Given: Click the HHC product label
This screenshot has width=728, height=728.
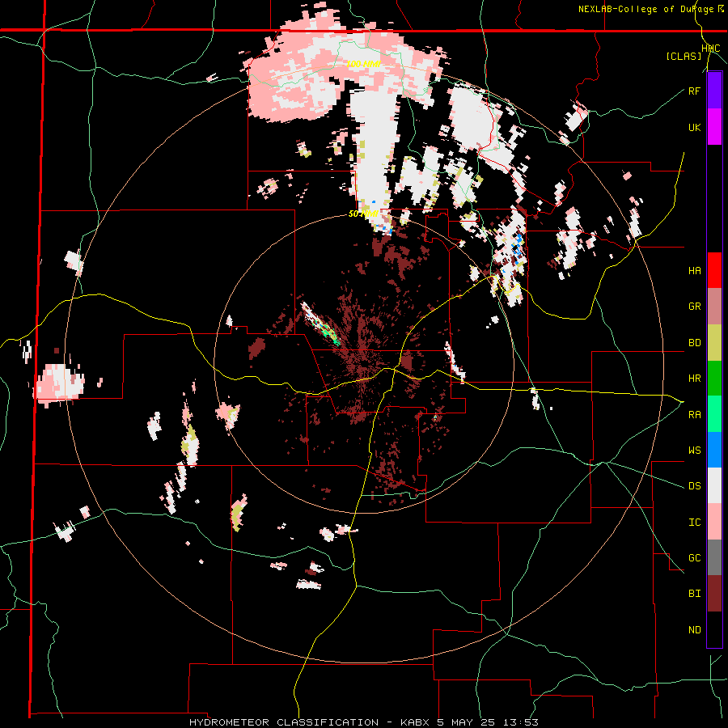Looking at the screenshot, I should click(x=710, y=49).
